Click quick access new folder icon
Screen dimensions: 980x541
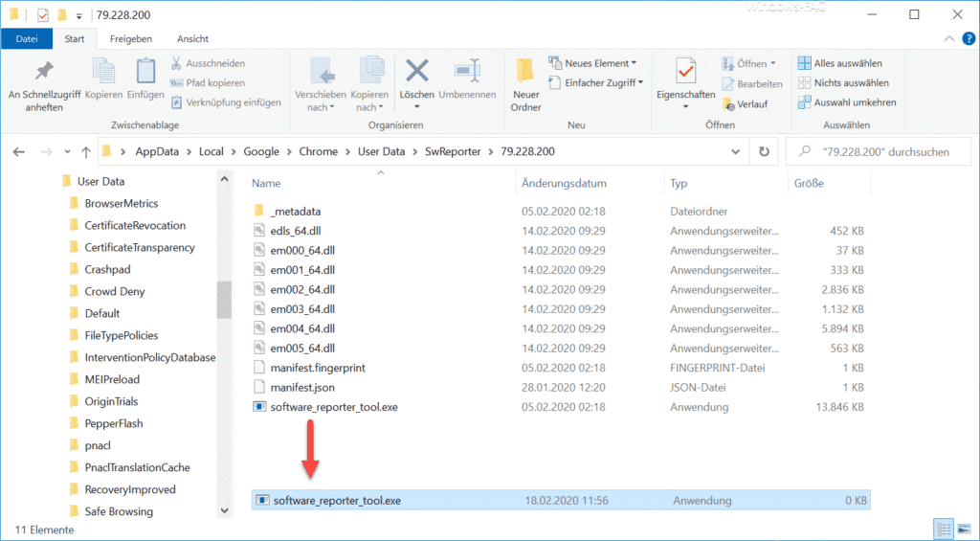click(62, 15)
